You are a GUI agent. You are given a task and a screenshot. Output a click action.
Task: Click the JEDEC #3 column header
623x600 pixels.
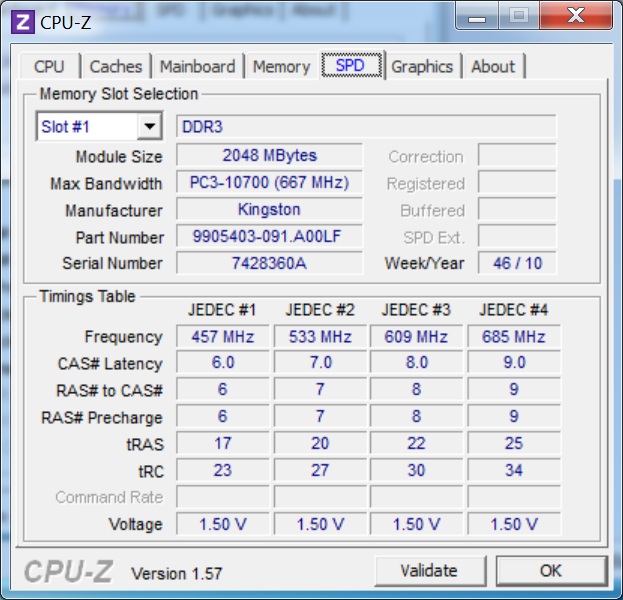point(416,310)
